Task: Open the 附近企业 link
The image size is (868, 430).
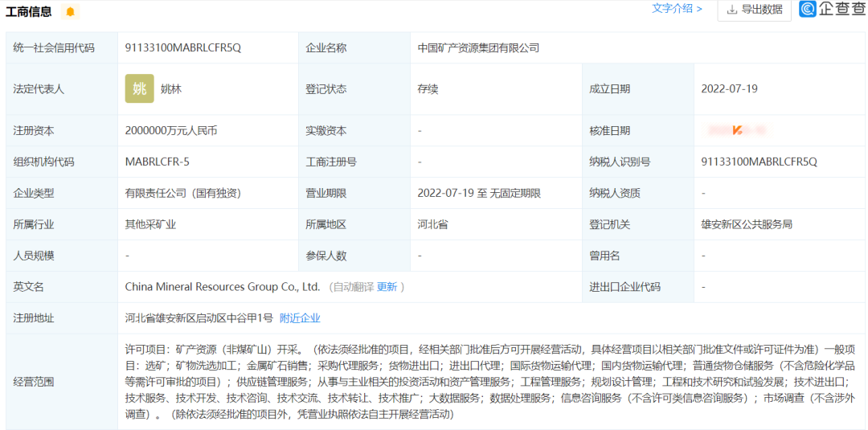Action: click(x=300, y=318)
